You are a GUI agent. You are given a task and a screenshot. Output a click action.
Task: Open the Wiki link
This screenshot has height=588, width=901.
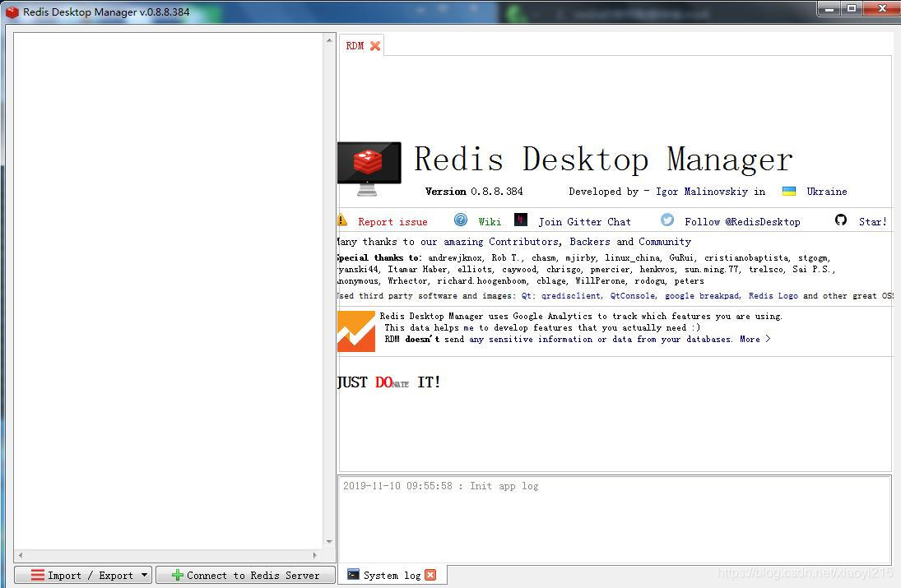(490, 222)
